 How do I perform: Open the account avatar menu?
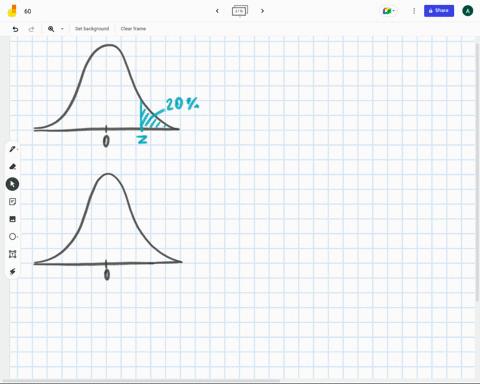pyautogui.click(x=468, y=11)
